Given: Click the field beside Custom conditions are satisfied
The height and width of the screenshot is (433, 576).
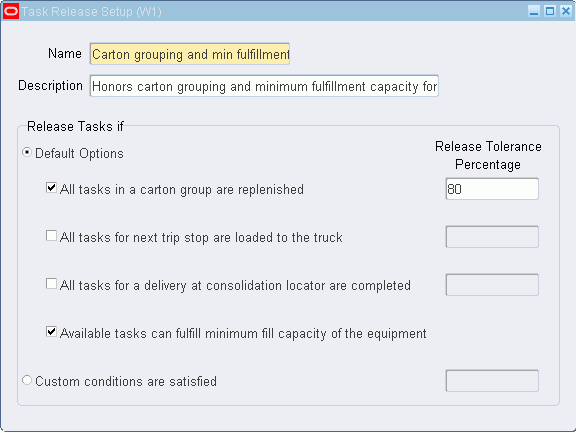Looking at the screenshot, I should pyautogui.click(x=492, y=381).
